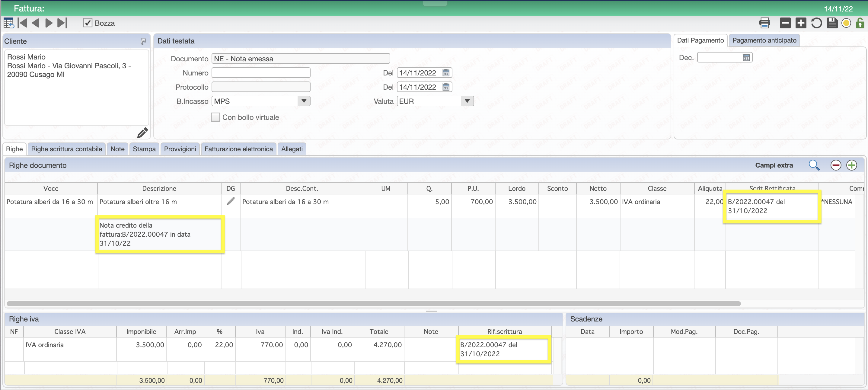Viewport: 868px width, 390px height.
Task: Click the Iva amount cell 770,00 in IVA row
Action: [x=260, y=349]
